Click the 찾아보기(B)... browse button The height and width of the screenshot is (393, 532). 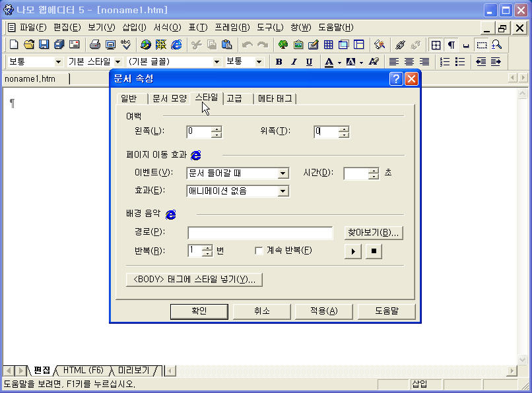click(x=374, y=233)
